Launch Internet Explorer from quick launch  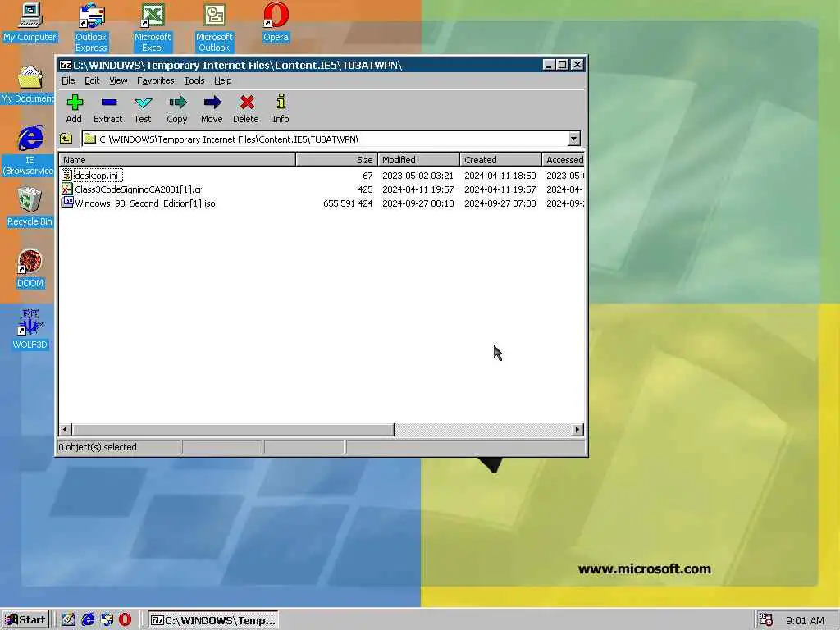tap(88, 620)
